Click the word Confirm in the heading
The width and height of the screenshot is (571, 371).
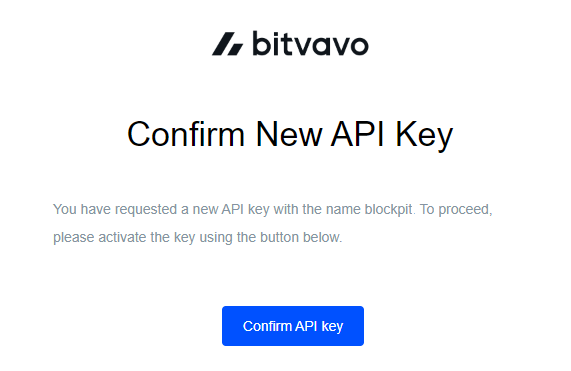pyautogui.click(x=186, y=134)
